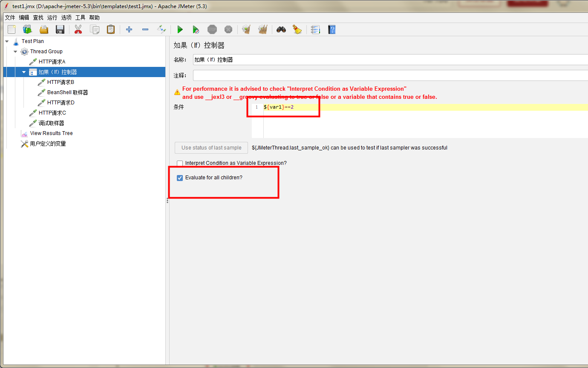This screenshot has width=588, height=368.
Task: Collapse all tree nodes with minus icon
Action: 145,29
